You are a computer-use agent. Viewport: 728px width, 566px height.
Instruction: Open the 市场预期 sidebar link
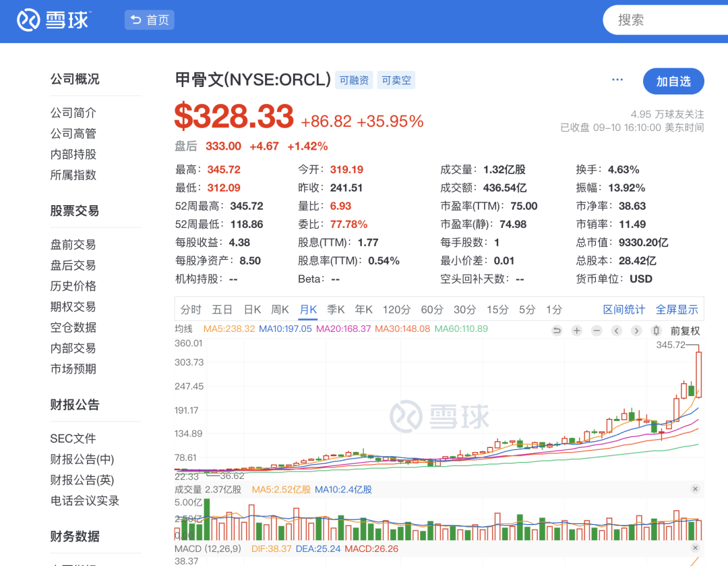[73, 369]
